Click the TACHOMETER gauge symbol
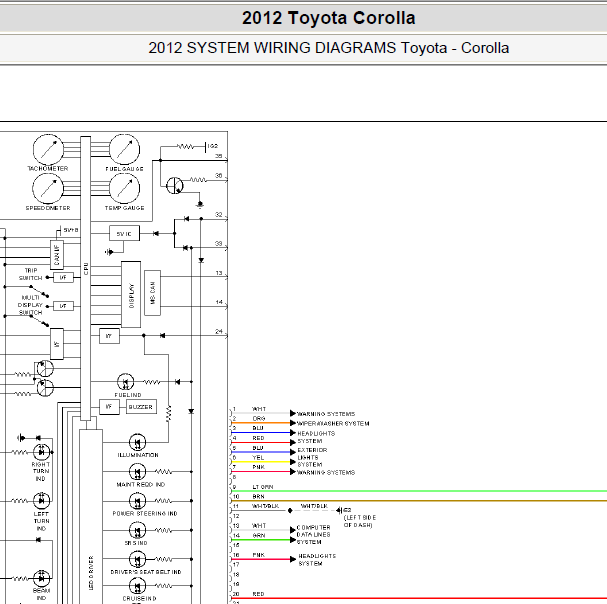The image size is (607, 604). point(48,149)
